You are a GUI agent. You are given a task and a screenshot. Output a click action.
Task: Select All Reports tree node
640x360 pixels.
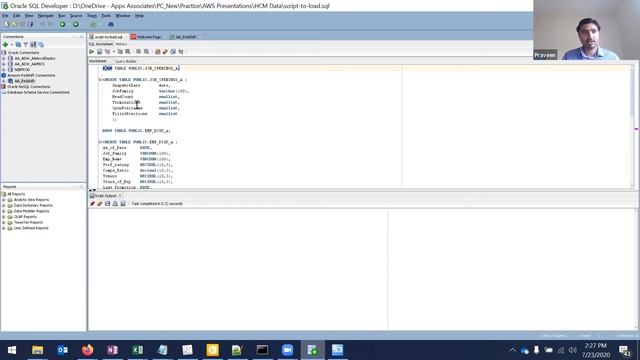[x=16, y=194]
